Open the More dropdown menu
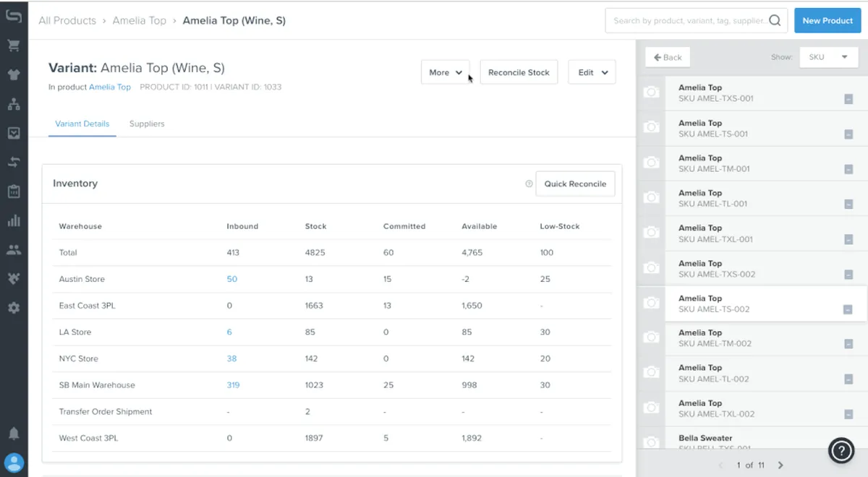Image resolution: width=868 pixels, height=477 pixels. 445,72
